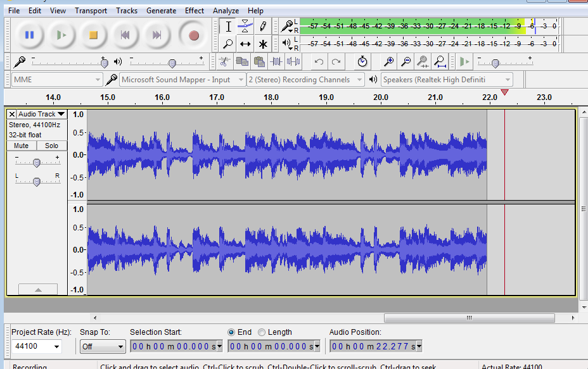Open the Snap To dropdown

click(x=103, y=346)
